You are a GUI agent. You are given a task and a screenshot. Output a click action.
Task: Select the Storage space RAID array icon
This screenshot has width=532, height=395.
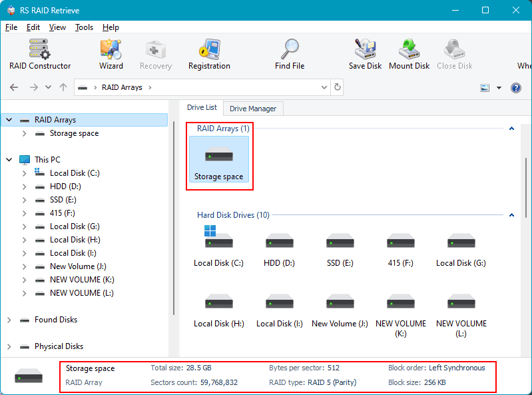(x=218, y=160)
